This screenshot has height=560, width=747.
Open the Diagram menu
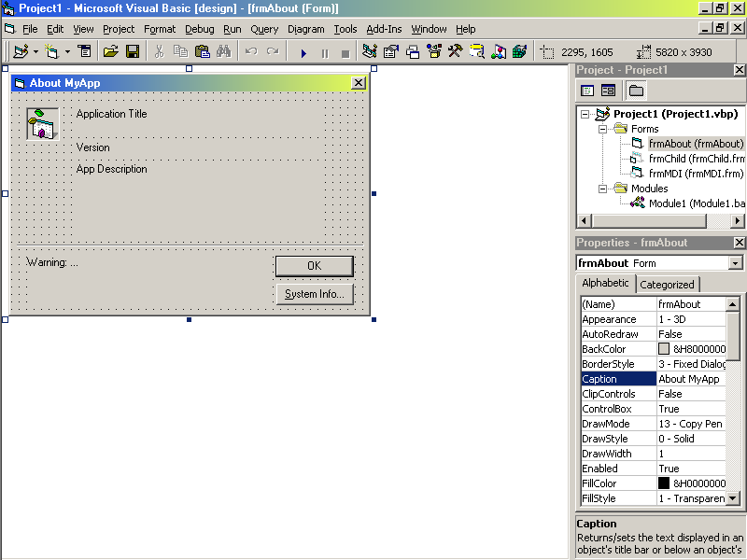(x=306, y=29)
